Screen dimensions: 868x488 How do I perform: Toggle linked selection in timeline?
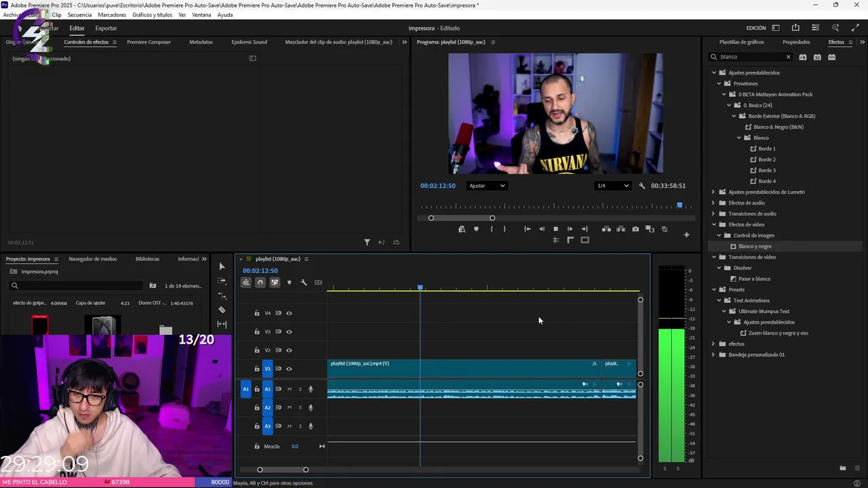(x=275, y=283)
